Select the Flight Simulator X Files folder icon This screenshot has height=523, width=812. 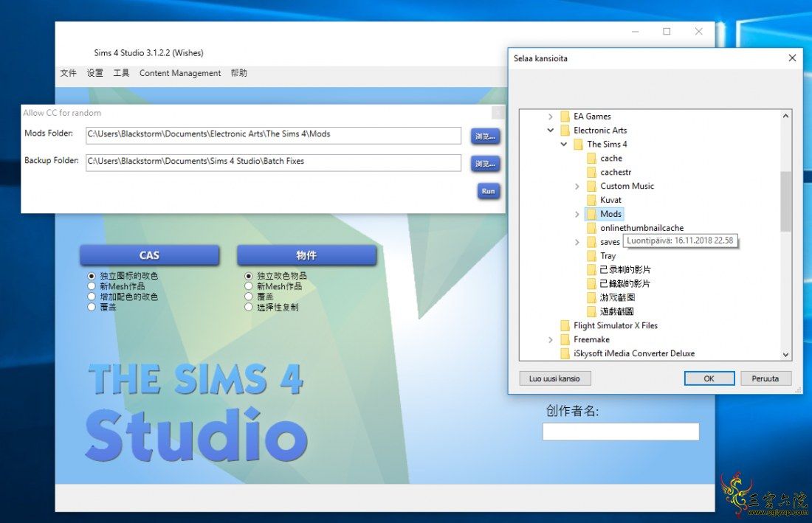[565, 325]
